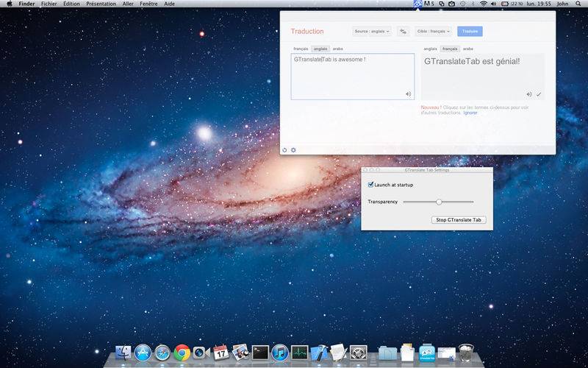
Task: Open GTranslate Tab icon in the Dock
Action: (x=427, y=353)
